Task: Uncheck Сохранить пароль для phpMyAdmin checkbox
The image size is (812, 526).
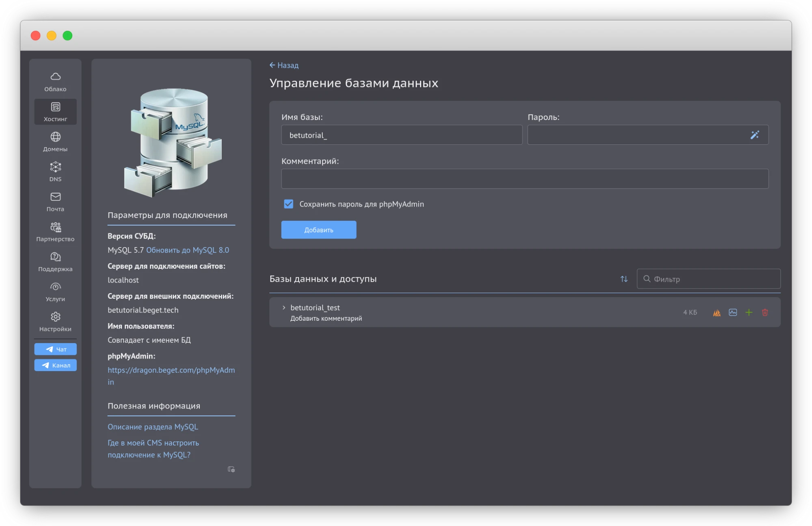Action: click(x=288, y=204)
